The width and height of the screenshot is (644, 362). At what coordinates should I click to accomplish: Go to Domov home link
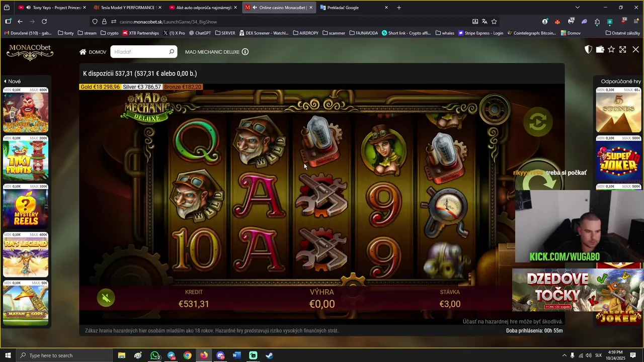(93, 52)
